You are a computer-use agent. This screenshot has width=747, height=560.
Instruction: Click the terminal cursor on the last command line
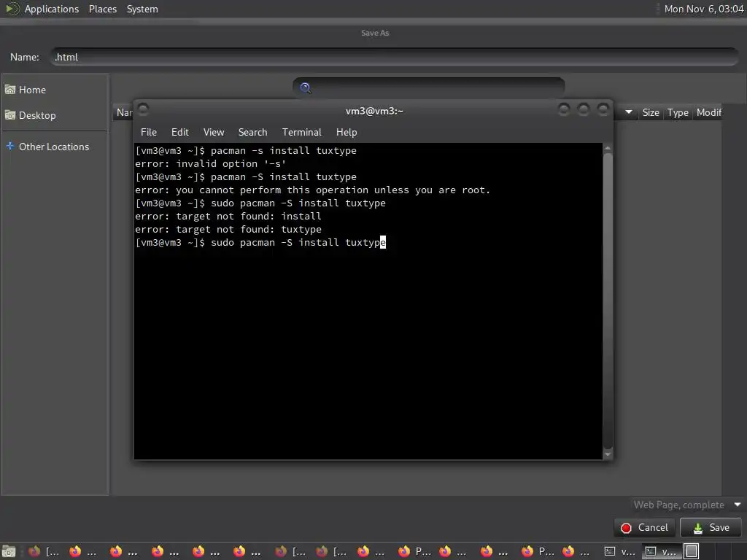(383, 242)
